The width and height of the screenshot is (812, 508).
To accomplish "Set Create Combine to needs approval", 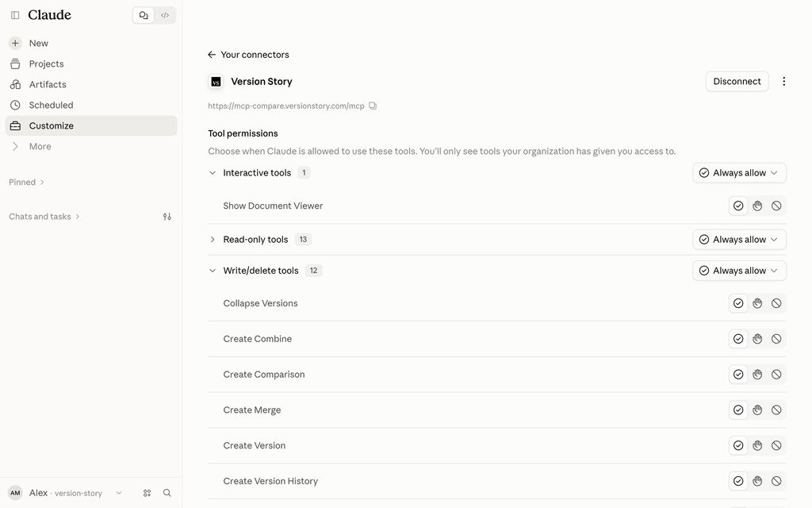I will point(757,339).
